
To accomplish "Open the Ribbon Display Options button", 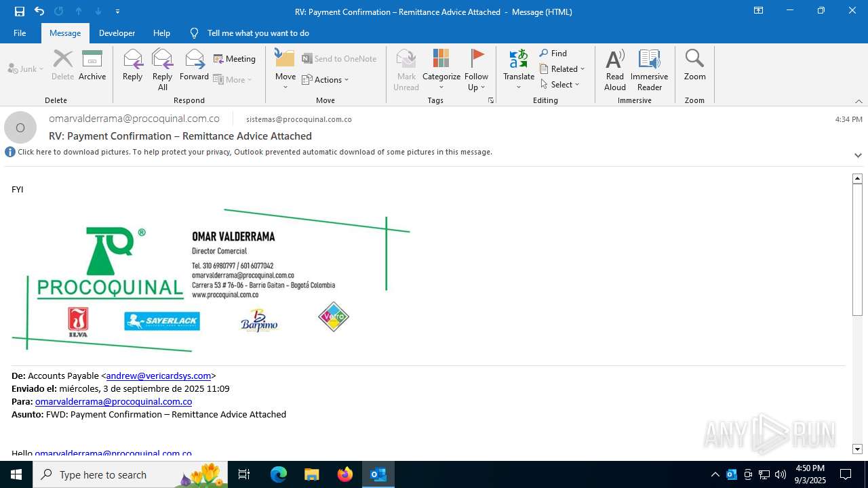I will coord(758,11).
